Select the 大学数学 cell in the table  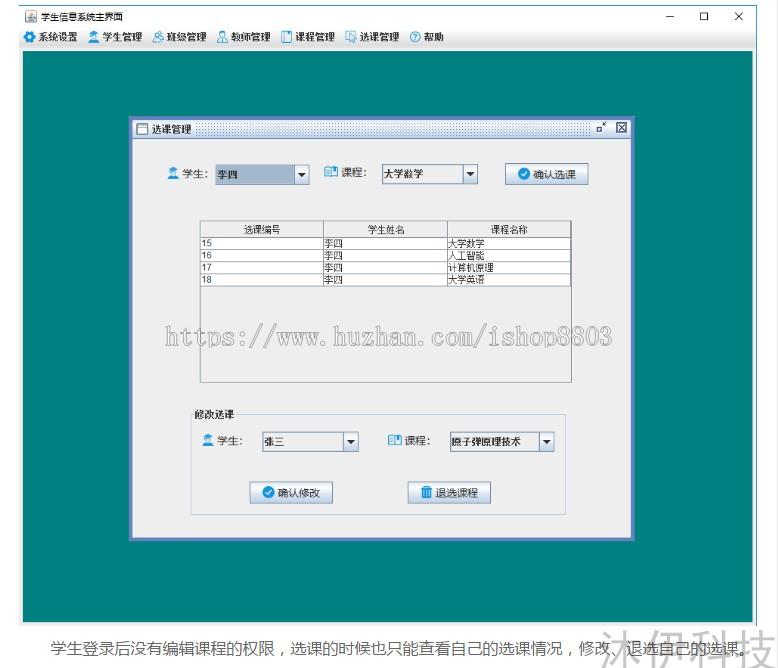509,243
